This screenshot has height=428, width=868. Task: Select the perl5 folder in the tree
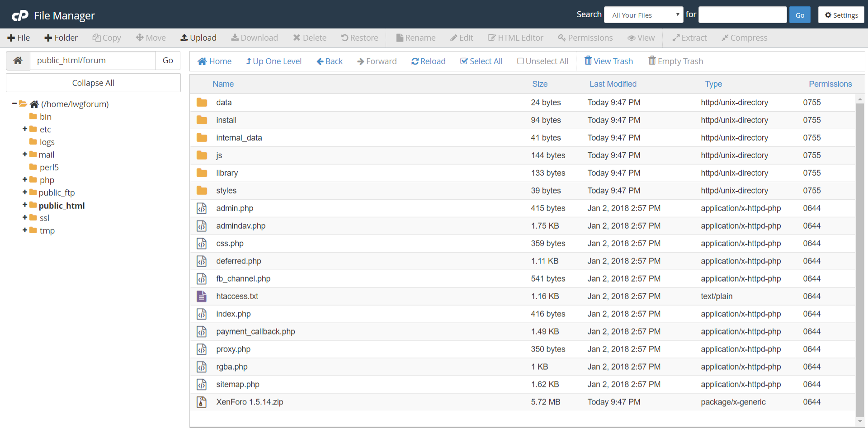point(44,167)
